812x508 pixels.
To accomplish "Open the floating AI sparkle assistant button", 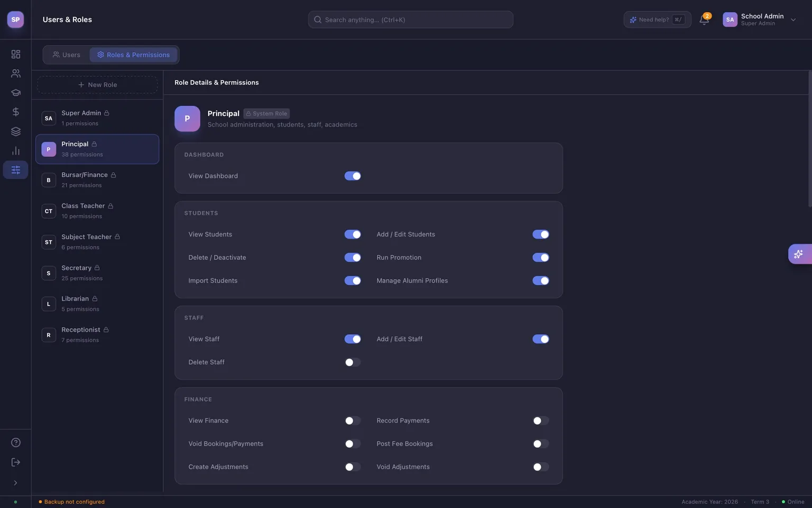I will [x=799, y=254].
